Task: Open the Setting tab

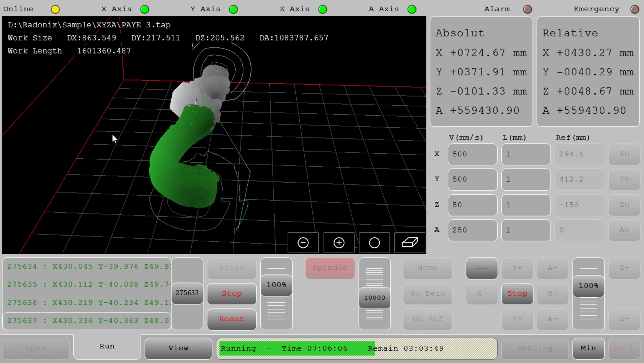Action: pos(535,348)
